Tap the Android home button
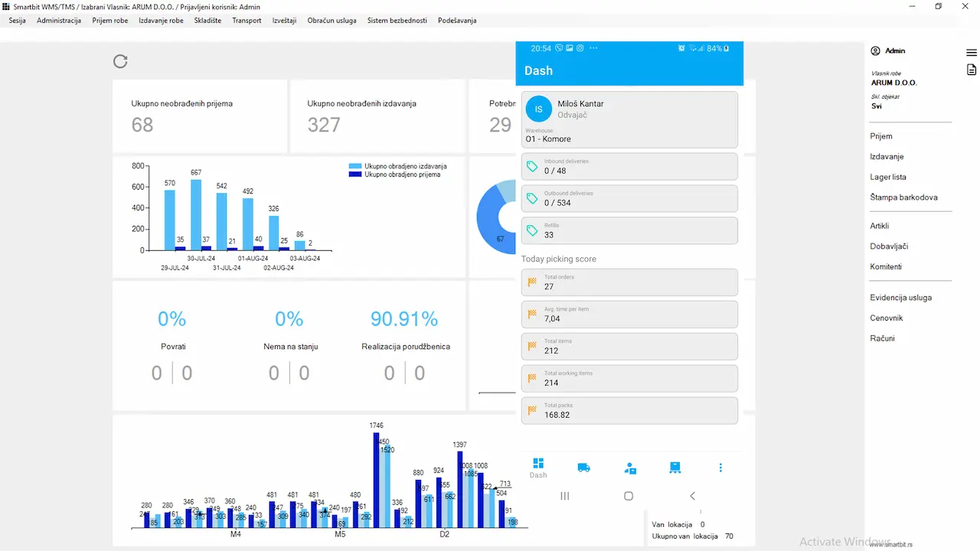Viewport: 980px width, 551px height. point(629,496)
